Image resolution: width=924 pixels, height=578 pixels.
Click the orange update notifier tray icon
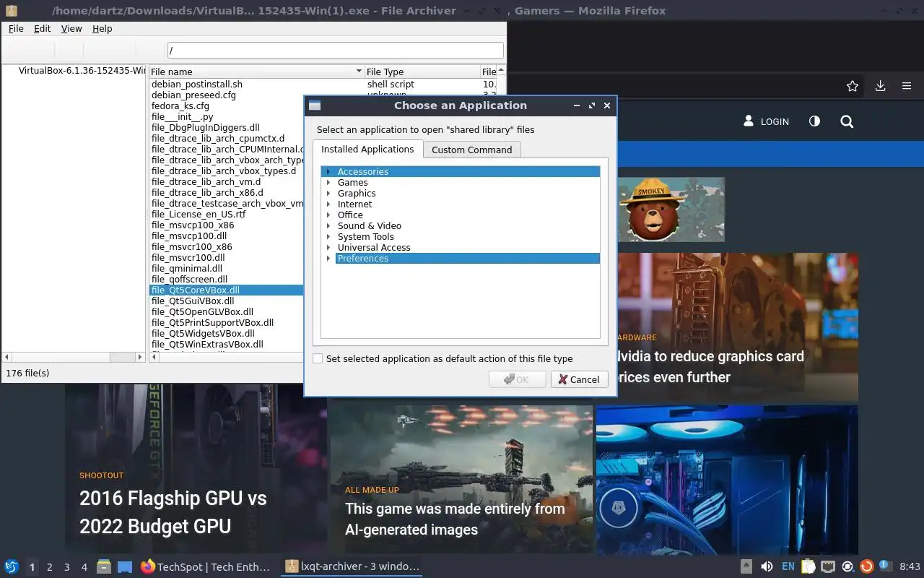pyautogui.click(x=867, y=567)
